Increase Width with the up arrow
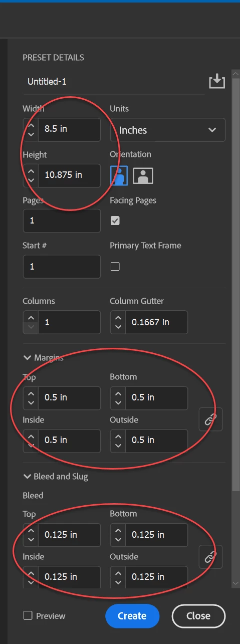 point(31,123)
